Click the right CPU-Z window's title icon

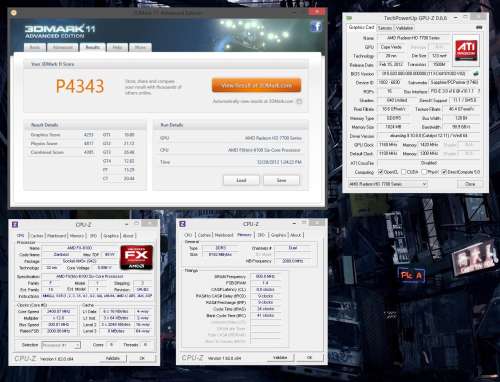tap(182, 224)
